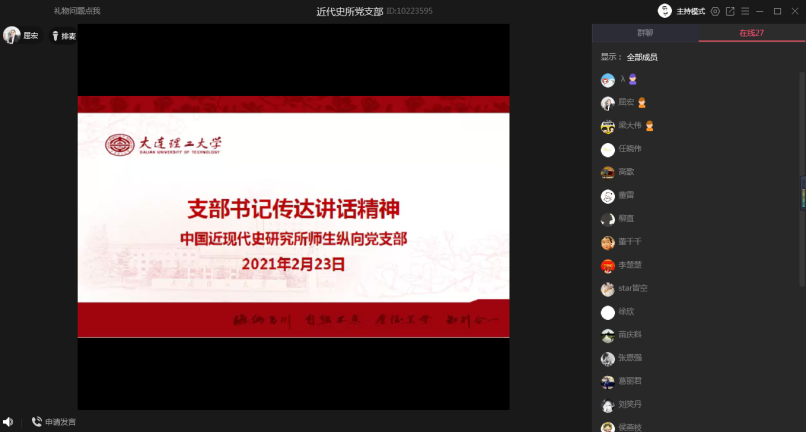Click the host avatar beside 主持模式

click(x=665, y=11)
